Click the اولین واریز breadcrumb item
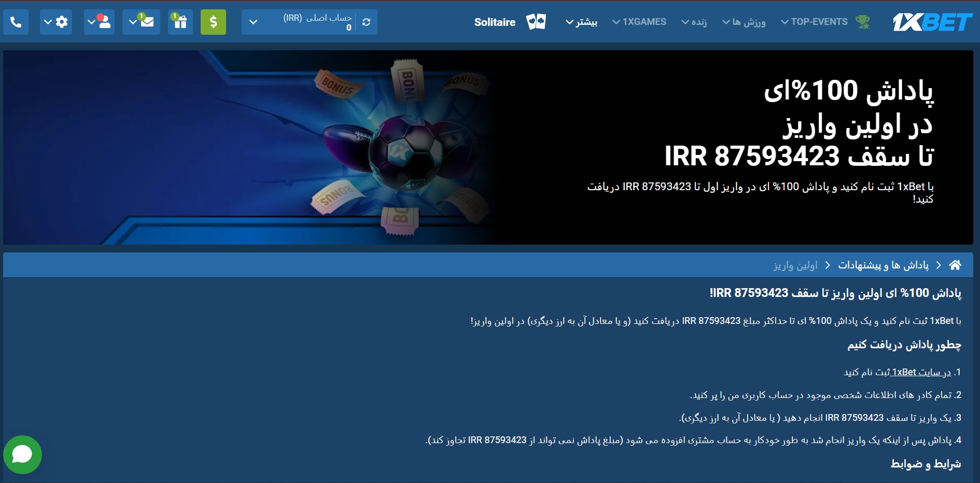Viewport: 980px width, 483px height. pyautogui.click(x=795, y=265)
